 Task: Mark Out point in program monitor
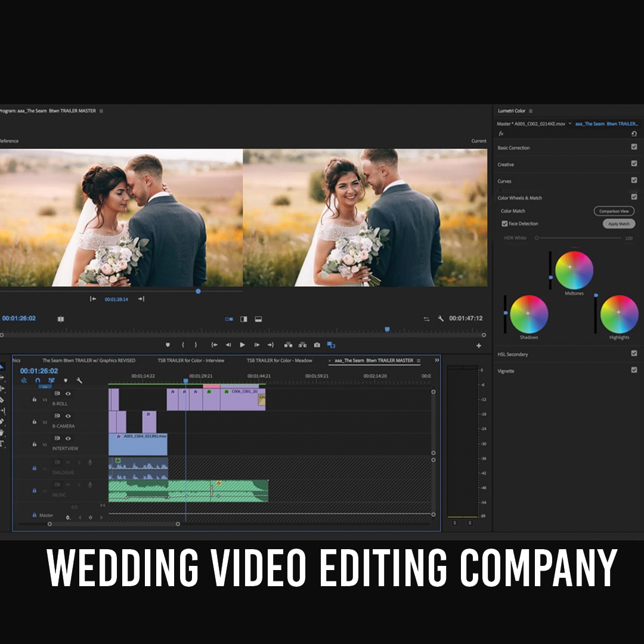point(196,345)
